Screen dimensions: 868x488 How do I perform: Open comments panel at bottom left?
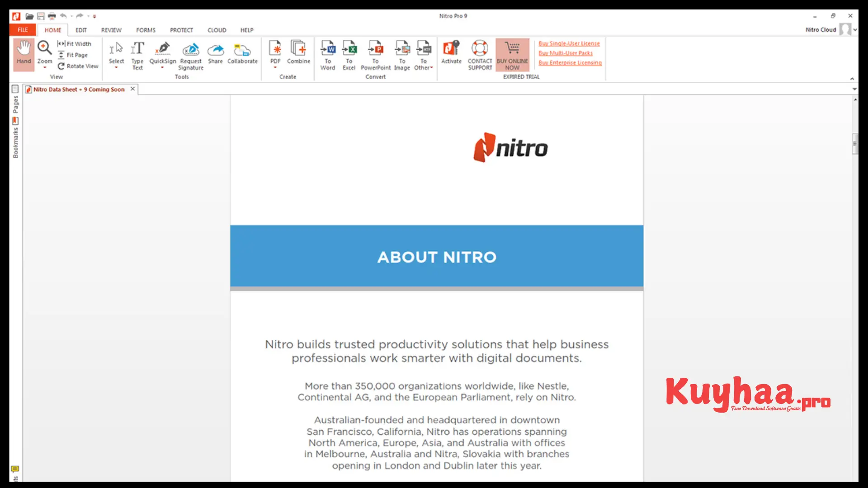coord(15,469)
